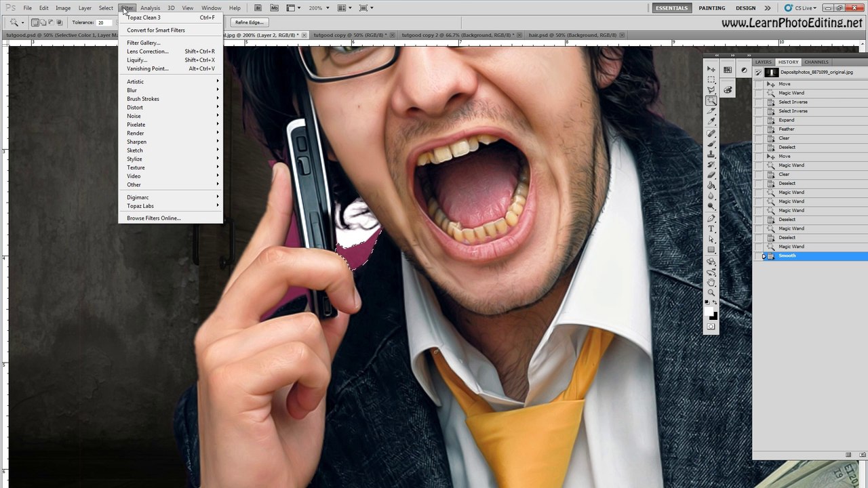Select the Pen tool

[x=711, y=218]
